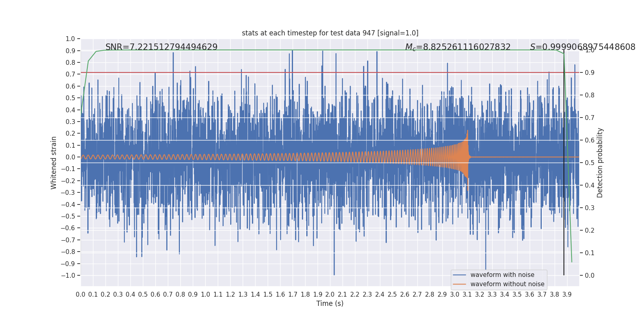The height and width of the screenshot is (322, 644).
Task: Click the plot title for test data 947
Action: pos(330,33)
